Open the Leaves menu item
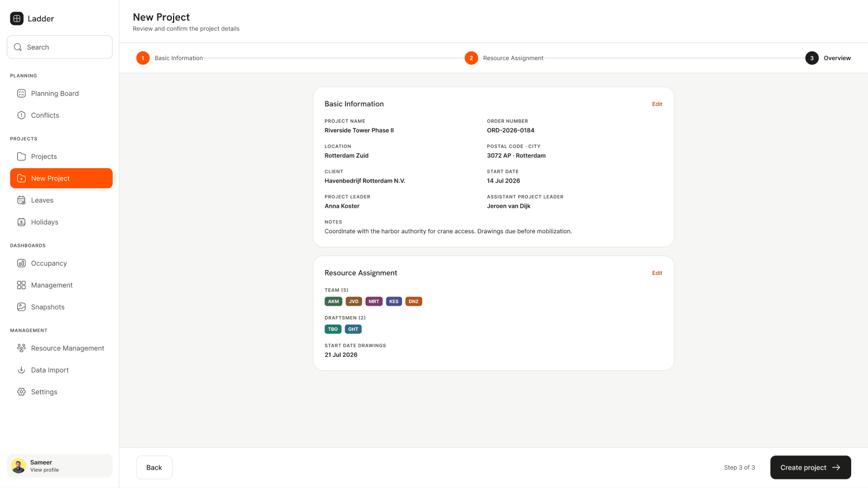The height and width of the screenshot is (488, 868). (61, 200)
